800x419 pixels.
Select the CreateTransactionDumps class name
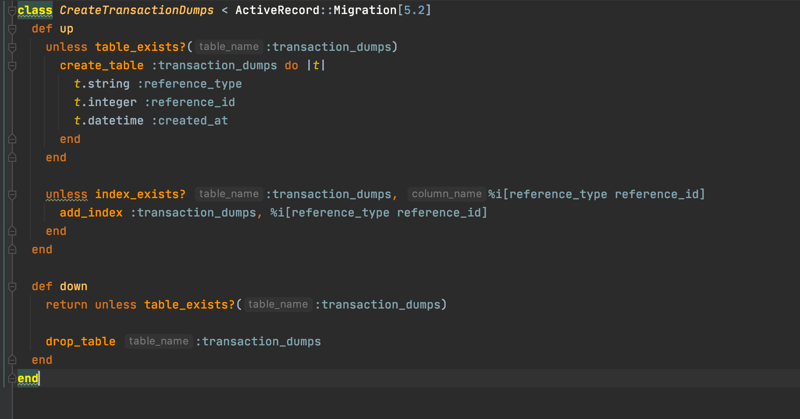[136, 10]
